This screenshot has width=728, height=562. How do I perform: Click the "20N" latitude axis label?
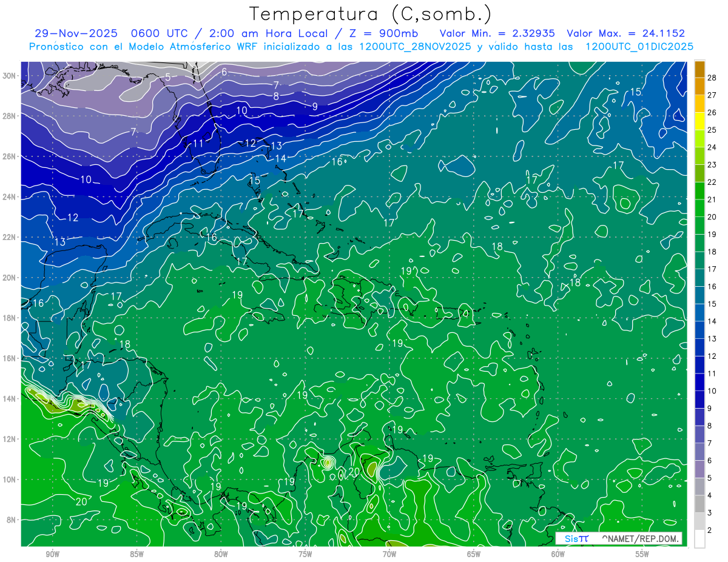[10, 278]
